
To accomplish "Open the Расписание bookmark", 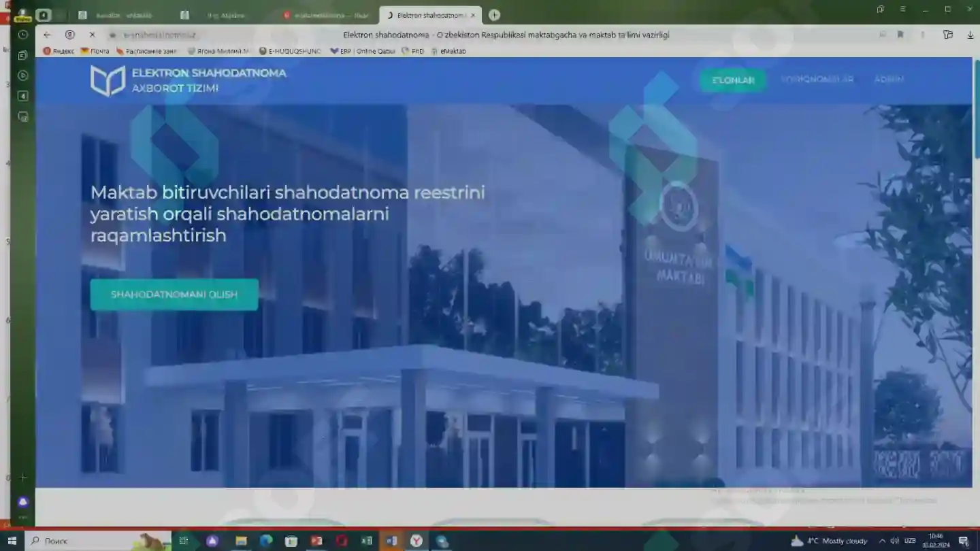I will click(x=147, y=51).
